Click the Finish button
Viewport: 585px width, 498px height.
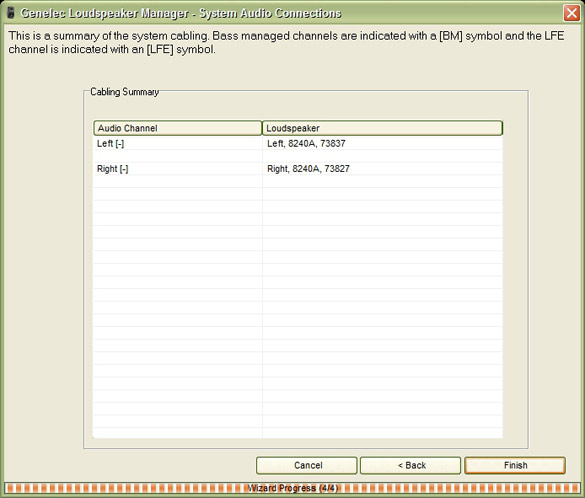click(x=515, y=465)
